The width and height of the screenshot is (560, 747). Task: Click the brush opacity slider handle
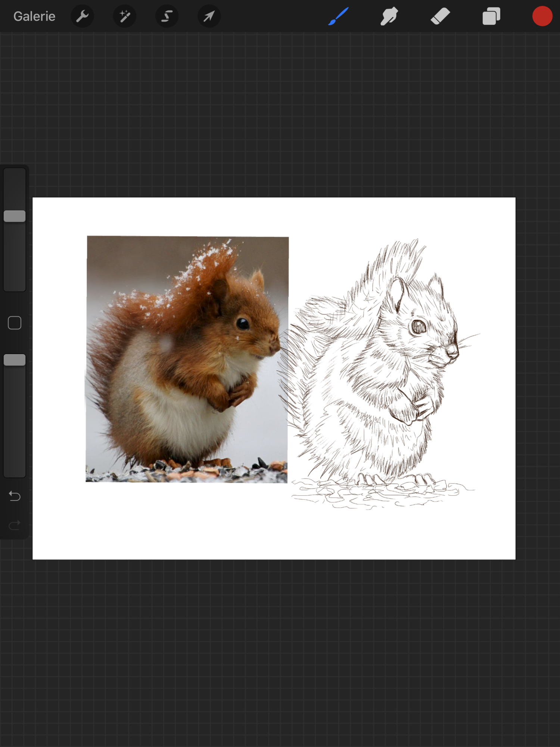click(15, 360)
